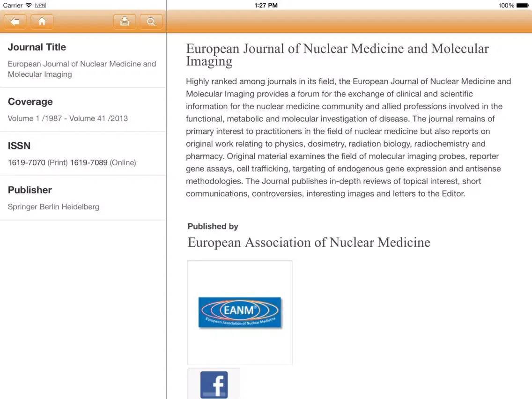The height and width of the screenshot is (399, 532).
Task: Open search with the magnifier icon
Action: 151,22
